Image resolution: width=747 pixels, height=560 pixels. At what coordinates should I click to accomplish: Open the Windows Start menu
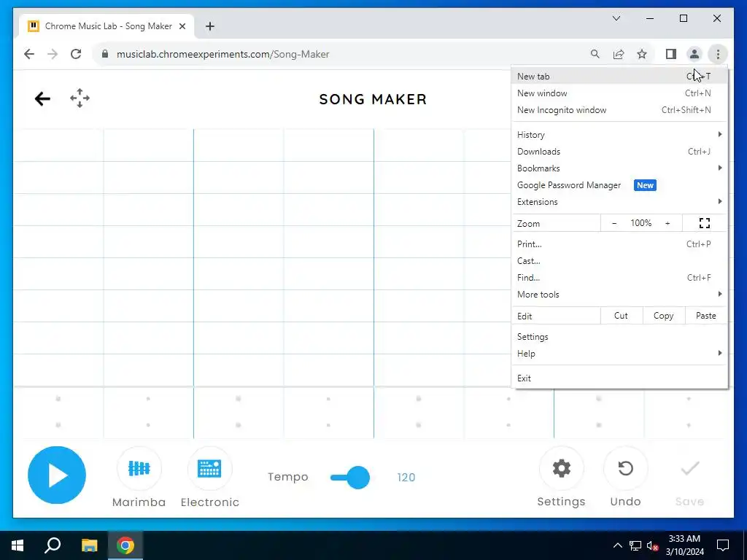click(18, 545)
